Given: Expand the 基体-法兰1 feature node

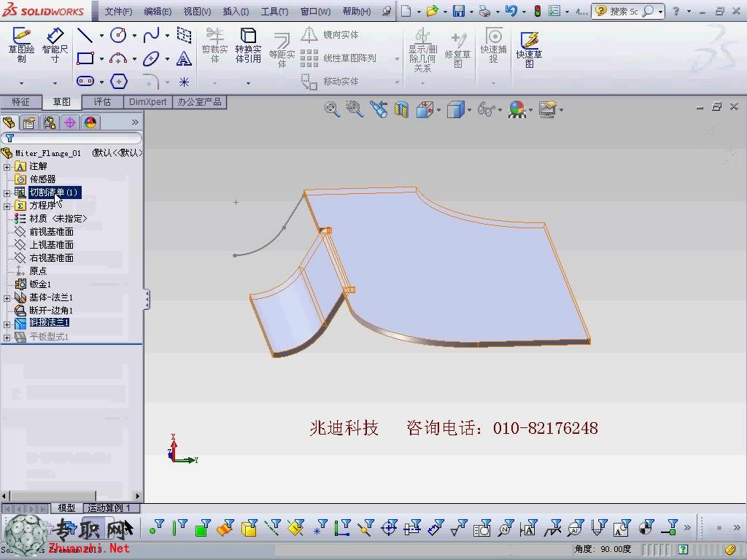Looking at the screenshot, I should pyautogui.click(x=7, y=298).
